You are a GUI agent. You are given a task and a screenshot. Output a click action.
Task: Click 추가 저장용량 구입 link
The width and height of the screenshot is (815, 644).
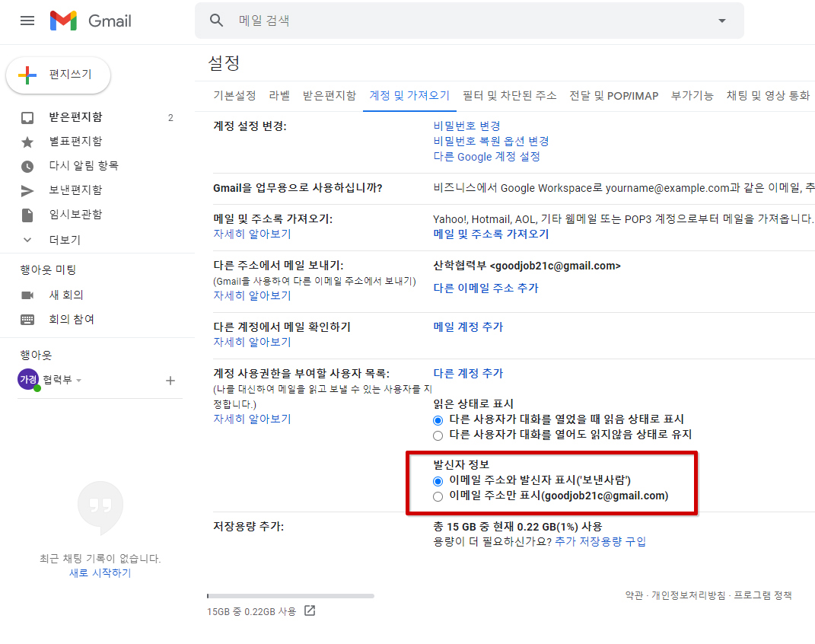click(x=600, y=541)
